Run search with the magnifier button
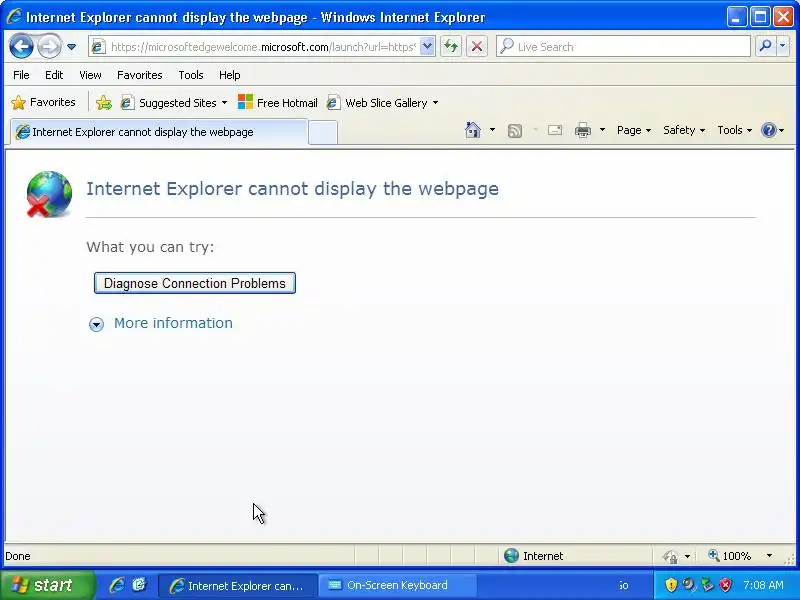The height and width of the screenshot is (600, 800). click(x=765, y=46)
